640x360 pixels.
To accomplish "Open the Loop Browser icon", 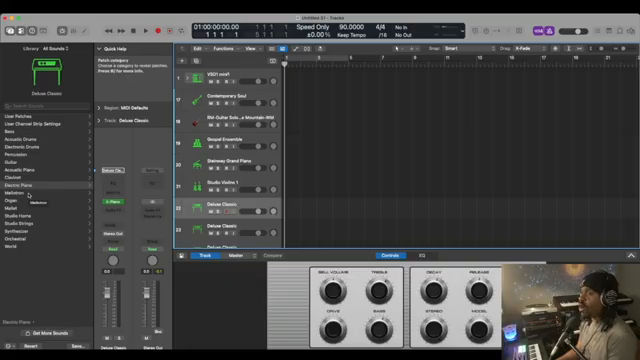I will coord(620,31).
